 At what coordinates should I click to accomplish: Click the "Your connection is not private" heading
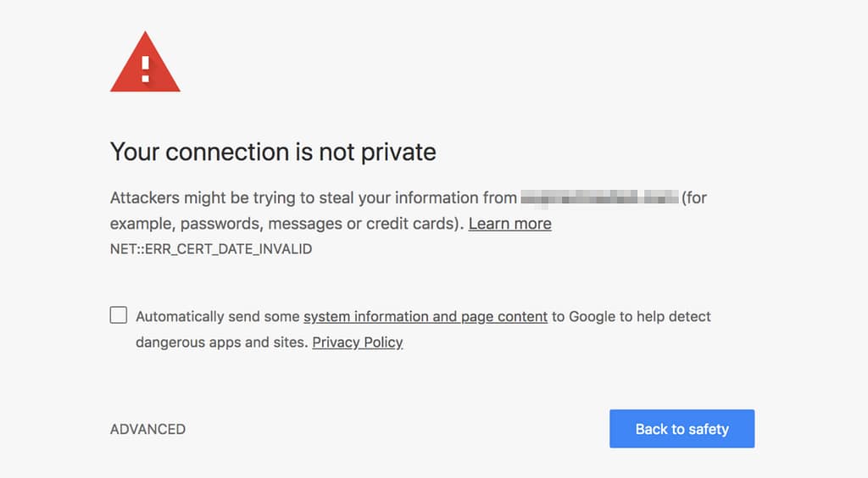click(x=273, y=152)
